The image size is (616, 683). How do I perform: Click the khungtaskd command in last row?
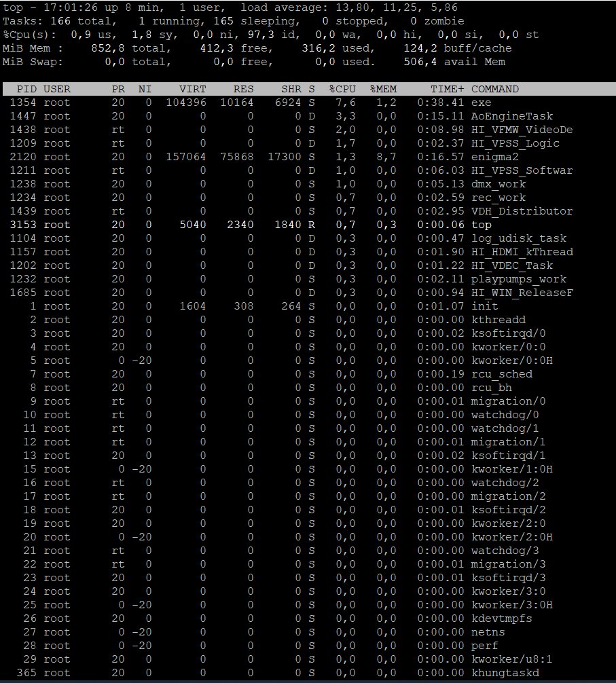coord(505,673)
